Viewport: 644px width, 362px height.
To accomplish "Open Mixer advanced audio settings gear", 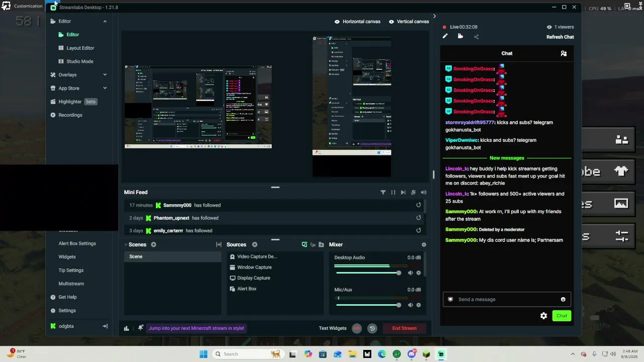I will pyautogui.click(x=424, y=245).
